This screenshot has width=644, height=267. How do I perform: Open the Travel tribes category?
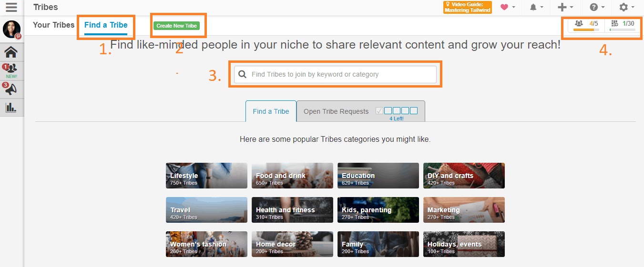pyautogui.click(x=206, y=210)
